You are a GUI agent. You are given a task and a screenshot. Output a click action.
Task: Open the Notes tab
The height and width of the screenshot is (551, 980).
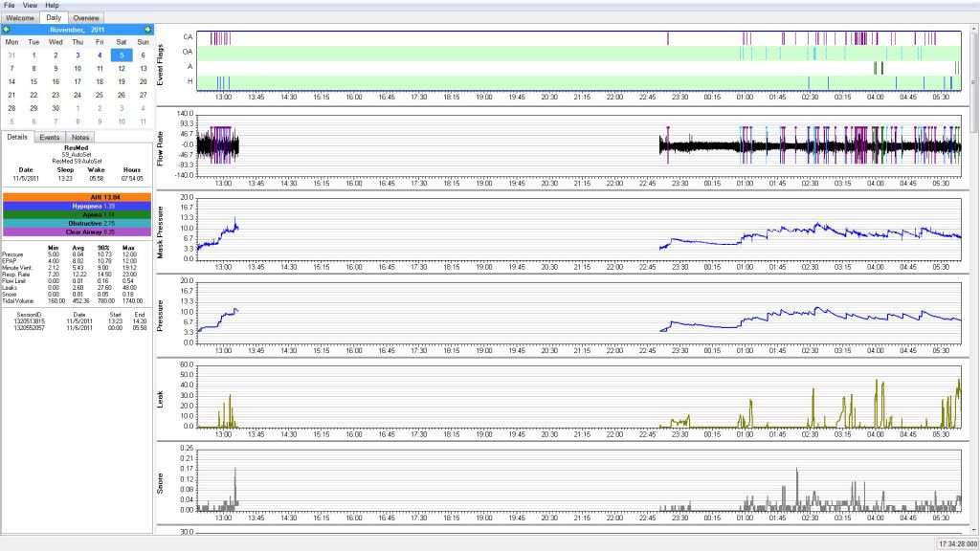[80, 138]
